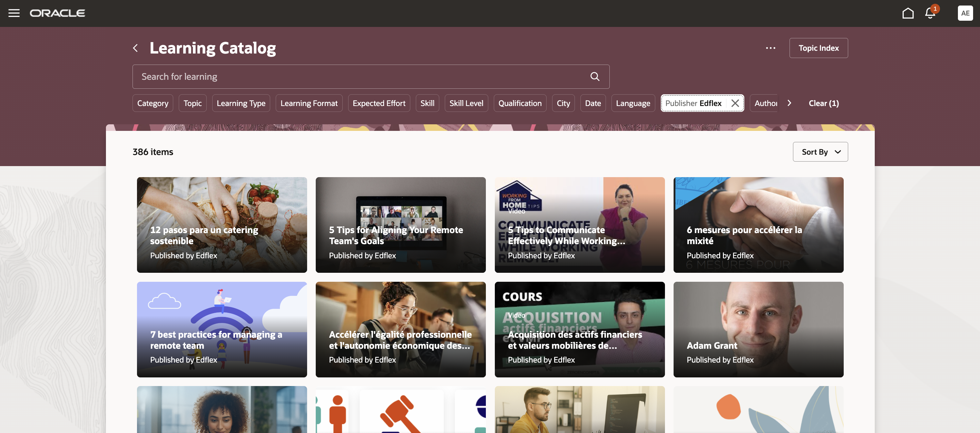Image resolution: width=980 pixels, height=433 pixels.
Task: Open the notifications bell
Action: [930, 13]
